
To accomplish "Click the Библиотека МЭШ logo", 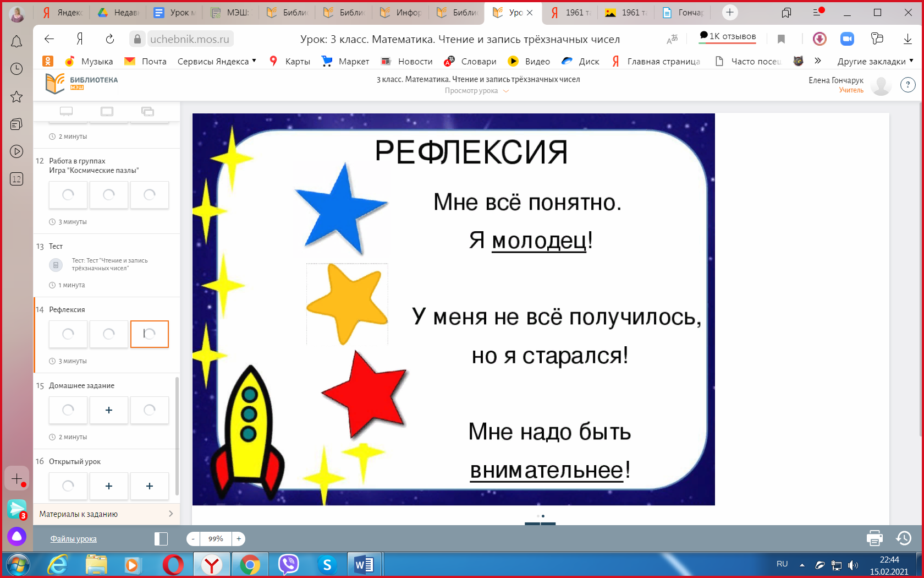I will click(81, 83).
